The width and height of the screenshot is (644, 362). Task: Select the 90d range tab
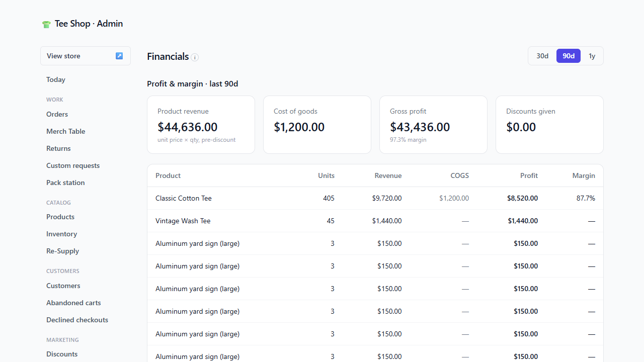point(569,56)
